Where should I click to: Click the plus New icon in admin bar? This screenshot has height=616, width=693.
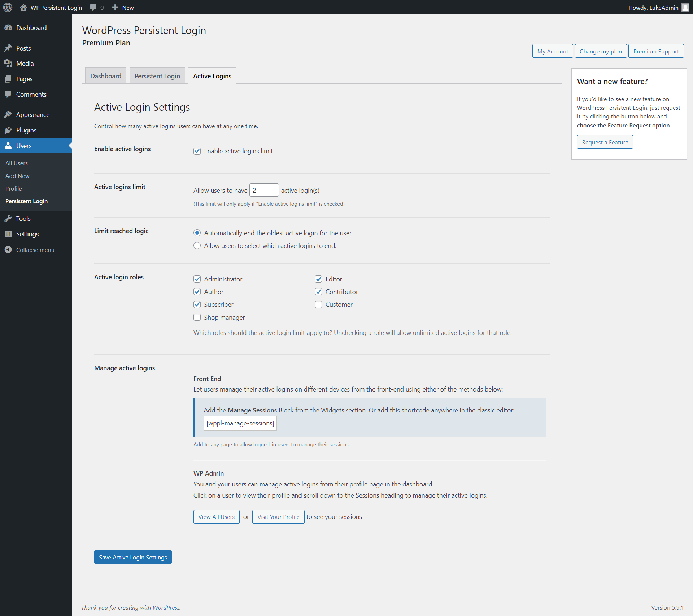(115, 8)
